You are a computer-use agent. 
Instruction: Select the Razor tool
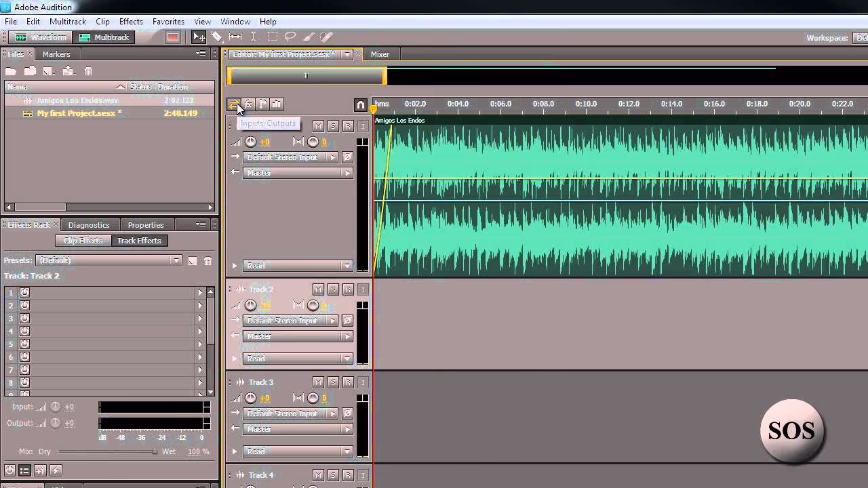(217, 37)
